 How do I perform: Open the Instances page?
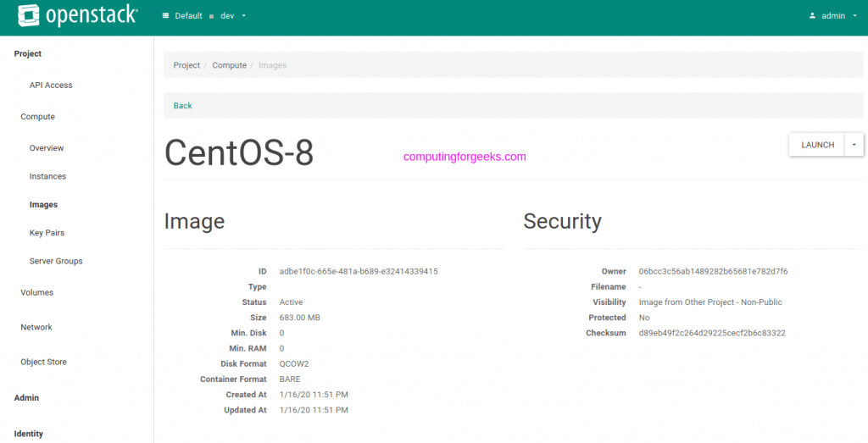[47, 176]
